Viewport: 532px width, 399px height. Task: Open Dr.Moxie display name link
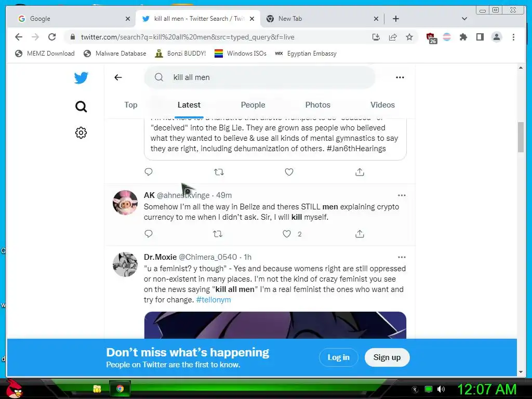tap(160, 257)
